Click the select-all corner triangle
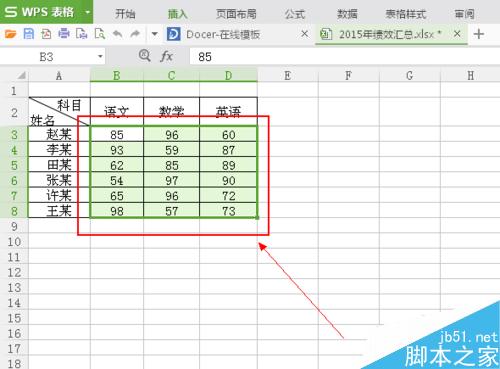500x369 pixels. [21, 76]
